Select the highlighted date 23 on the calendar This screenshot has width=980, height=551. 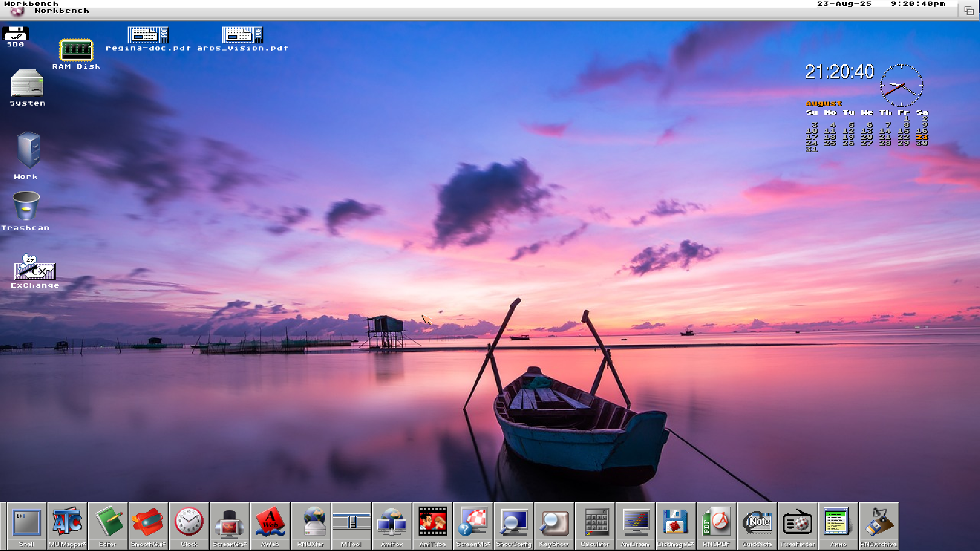pos(922,137)
